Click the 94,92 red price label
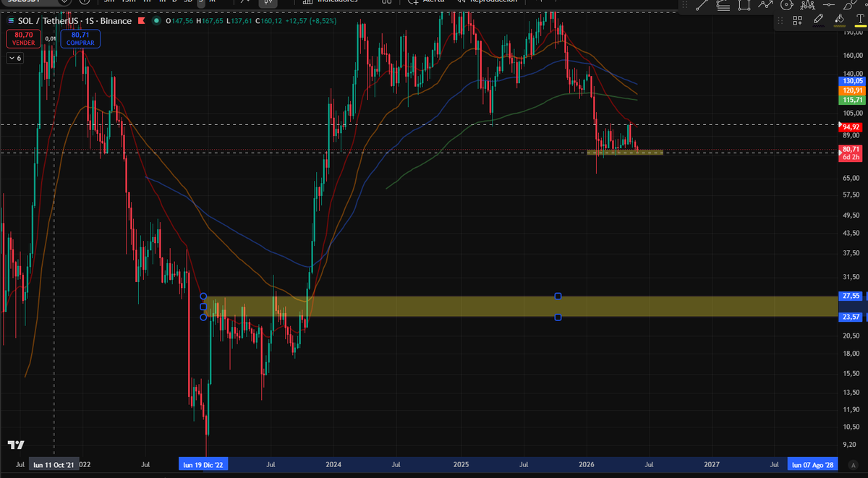The height and width of the screenshot is (478, 868). coord(851,126)
